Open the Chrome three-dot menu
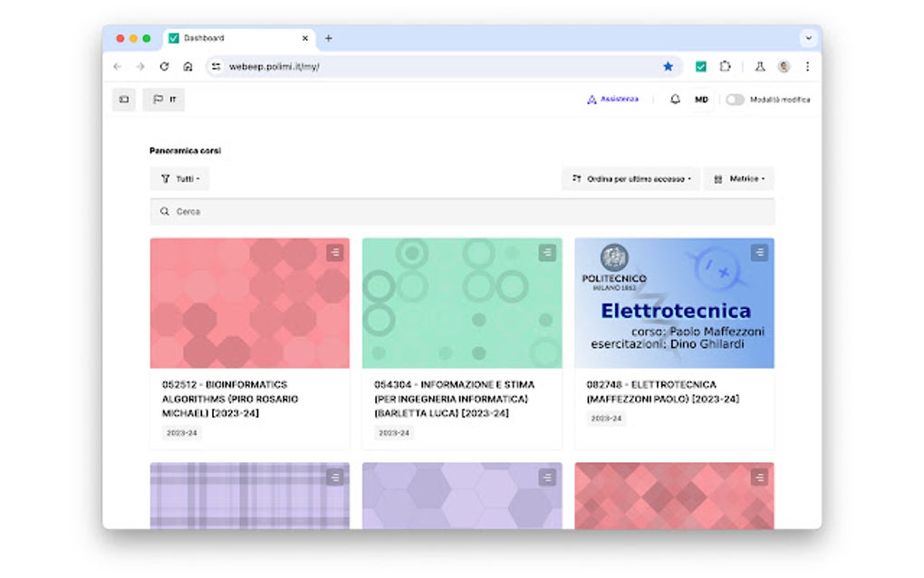This screenshot has width=924, height=578. point(807,66)
